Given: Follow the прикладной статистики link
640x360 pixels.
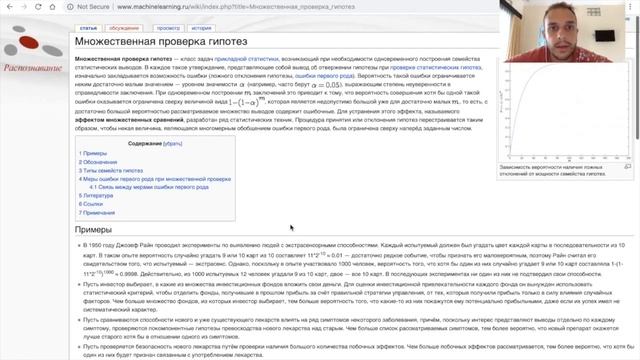Looking at the screenshot, I should (247, 59).
